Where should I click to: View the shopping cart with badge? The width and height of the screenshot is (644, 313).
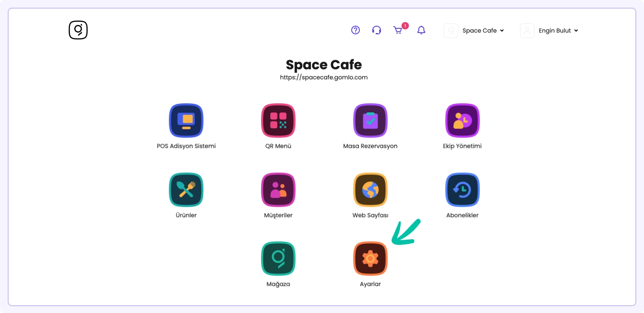[x=398, y=30]
